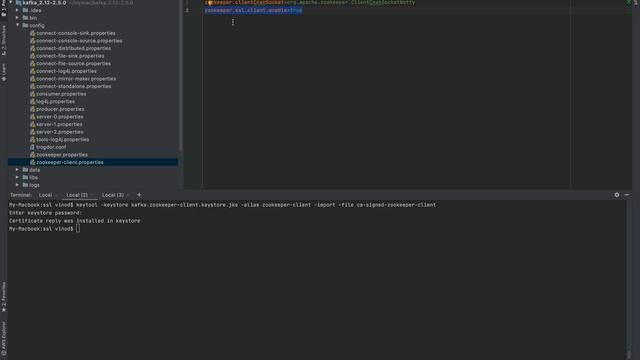Open zookeeper.properties file
Viewport: 640px width, 360px height.
click(x=62, y=155)
